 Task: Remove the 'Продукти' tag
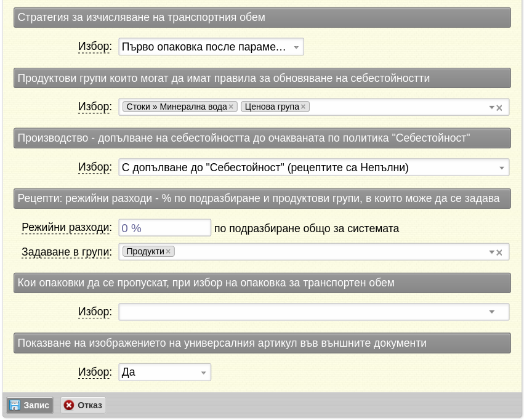point(168,251)
